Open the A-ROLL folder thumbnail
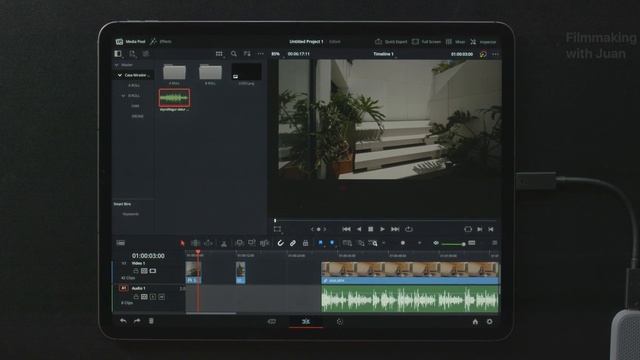This screenshot has width=640, height=360. pyautogui.click(x=174, y=73)
